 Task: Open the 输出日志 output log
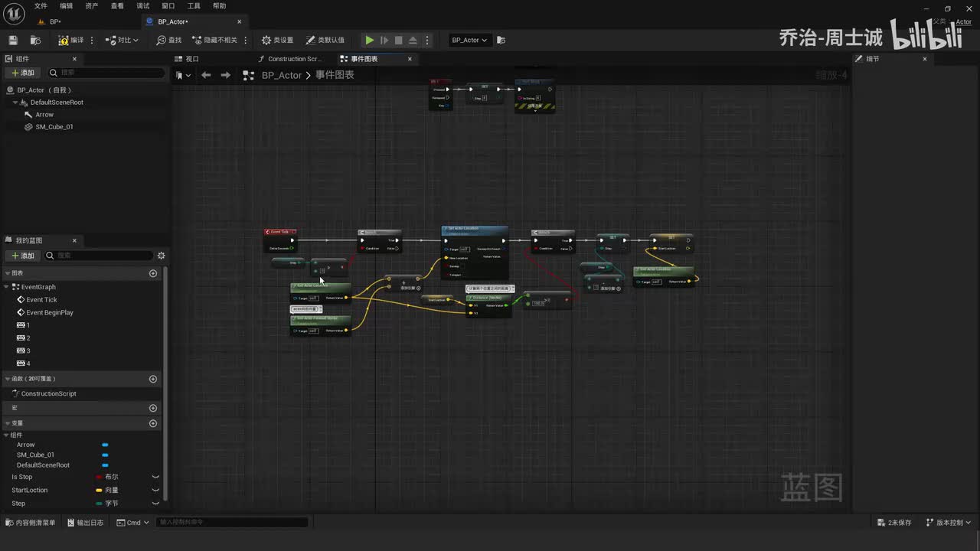click(x=86, y=523)
